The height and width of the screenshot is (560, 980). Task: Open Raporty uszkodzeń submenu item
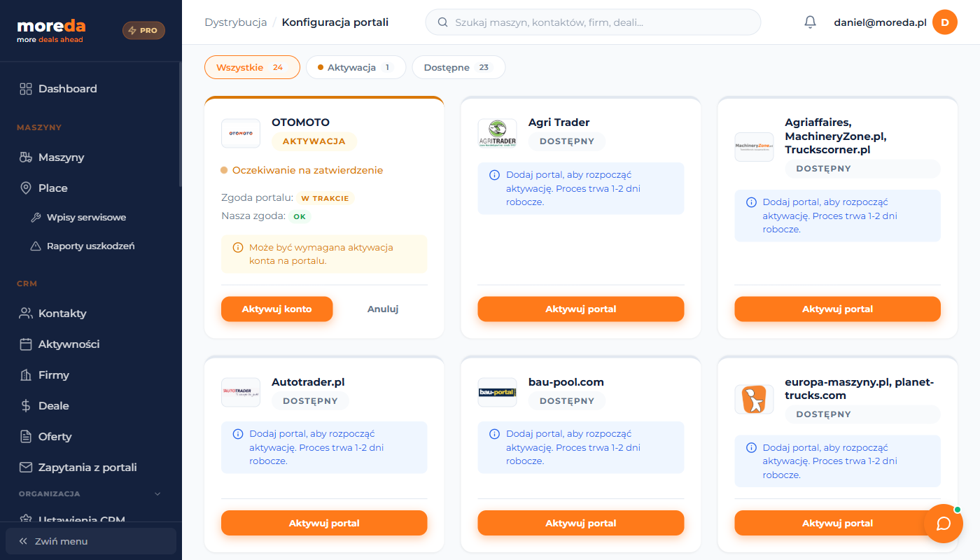coord(90,246)
